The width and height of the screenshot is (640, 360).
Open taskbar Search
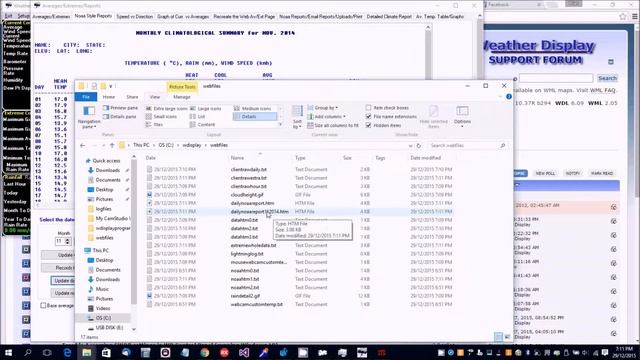pos(28,352)
